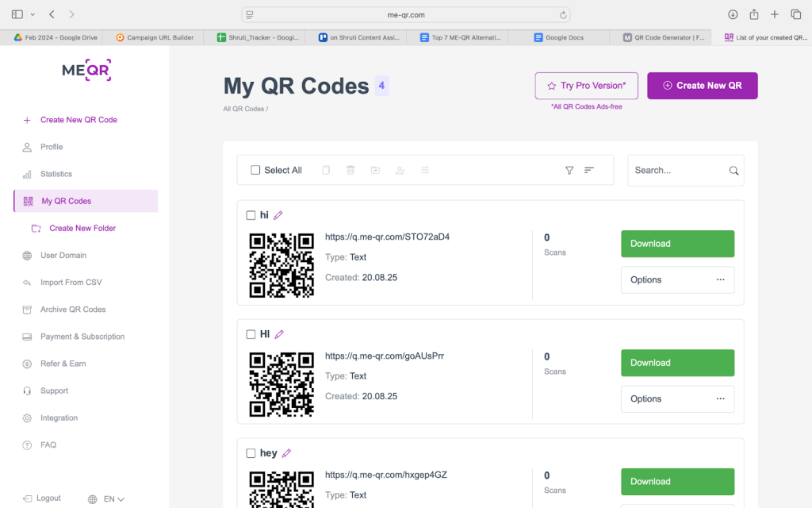This screenshot has width=812, height=508.
Task: Click into the Search input field
Action: pos(678,170)
